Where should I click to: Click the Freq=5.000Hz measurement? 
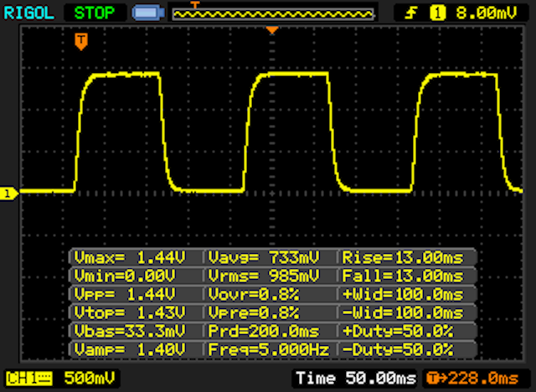pos(269,349)
